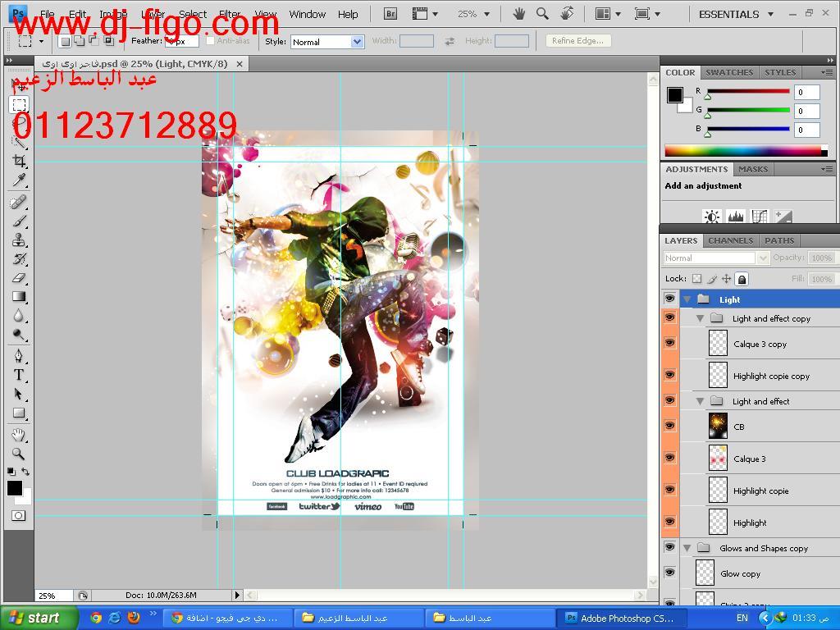The image size is (840, 630).
Task: Collapse the Glows and Shapes copy group
Action: (687, 548)
